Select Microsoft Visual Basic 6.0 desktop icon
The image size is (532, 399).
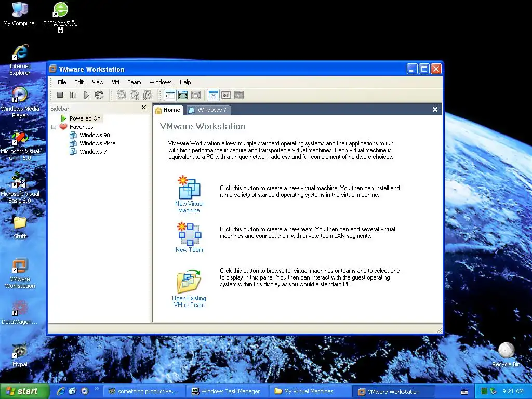(x=20, y=188)
